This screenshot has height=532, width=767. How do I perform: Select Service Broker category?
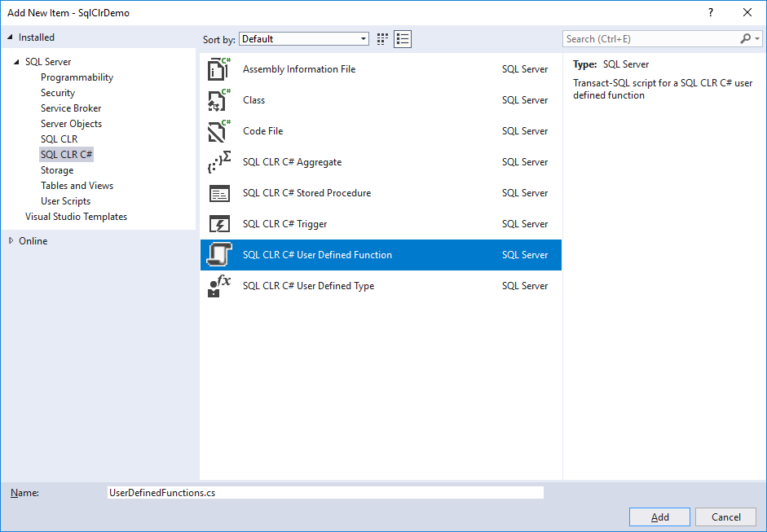pyautogui.click(x=71, y=108)
